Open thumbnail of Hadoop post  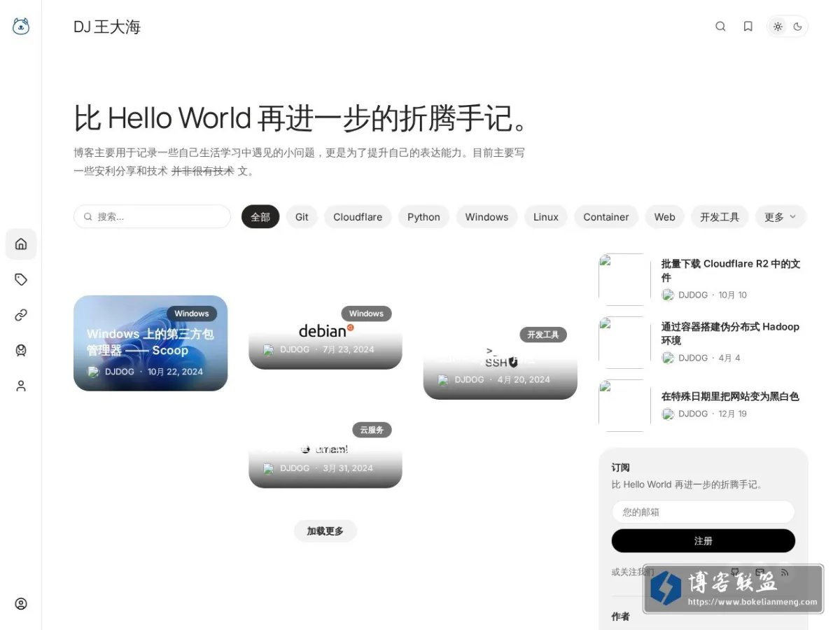(624, 342)
